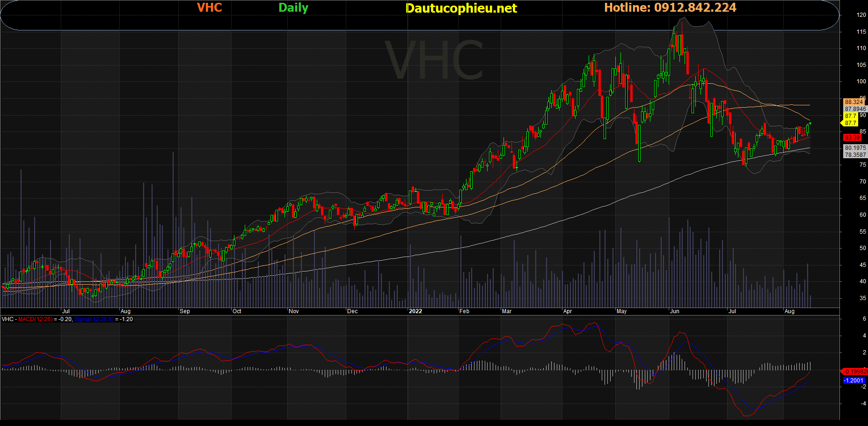Click the 120 level on price axis

tap(861, 15)
